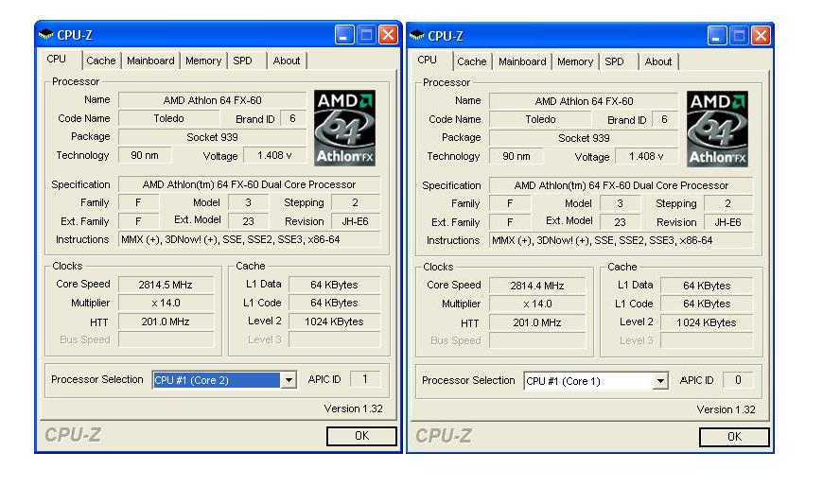Open Memory tab in left window
This screenshot has width=823, height=504.
pos(203,61)
